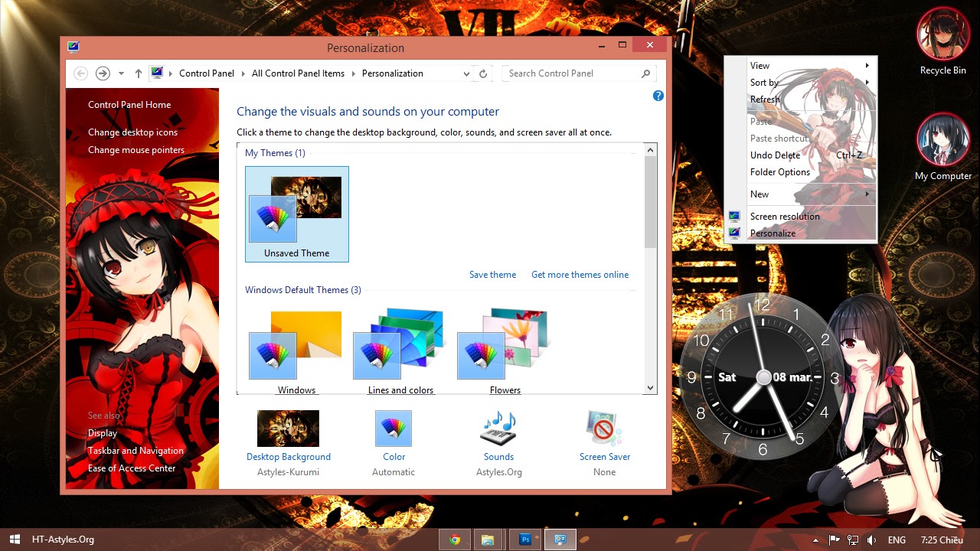
Task: Click the Search Control Panel field
Action: [580, 73]
